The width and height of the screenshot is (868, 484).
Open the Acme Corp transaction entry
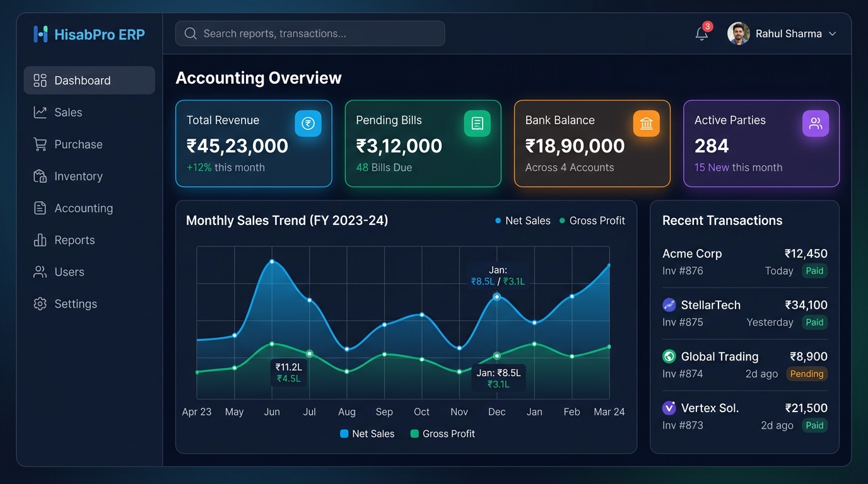(745, 262)
